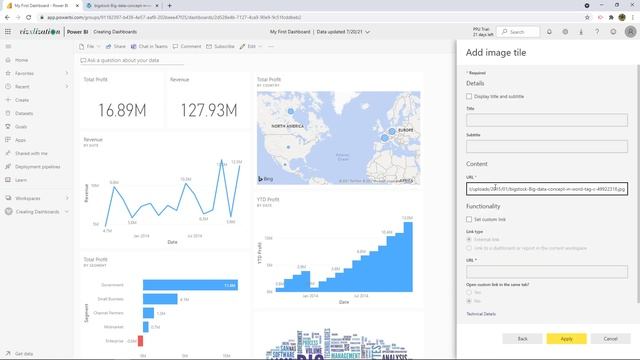This screenshot has height=360, width=640.
Task: Toggle Display title and subtitle checkbox
Action: (x=469, y=96)
